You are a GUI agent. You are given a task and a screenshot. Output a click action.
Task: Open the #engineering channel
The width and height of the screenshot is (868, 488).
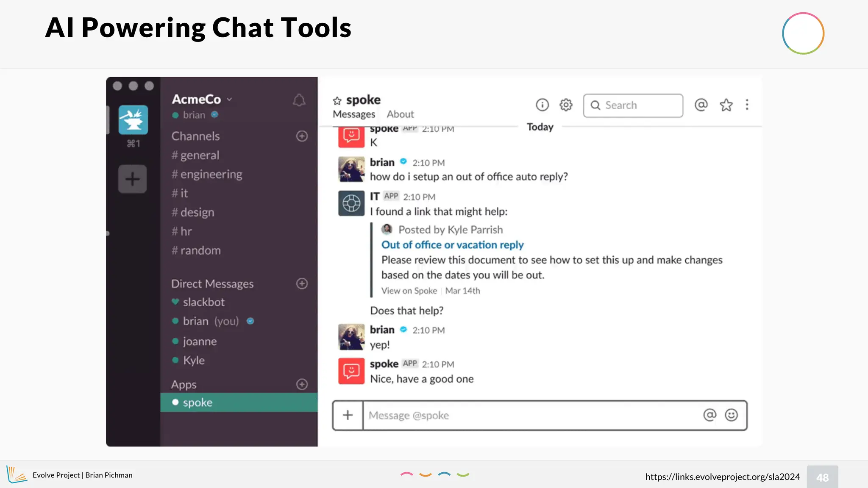click(207, 174)
